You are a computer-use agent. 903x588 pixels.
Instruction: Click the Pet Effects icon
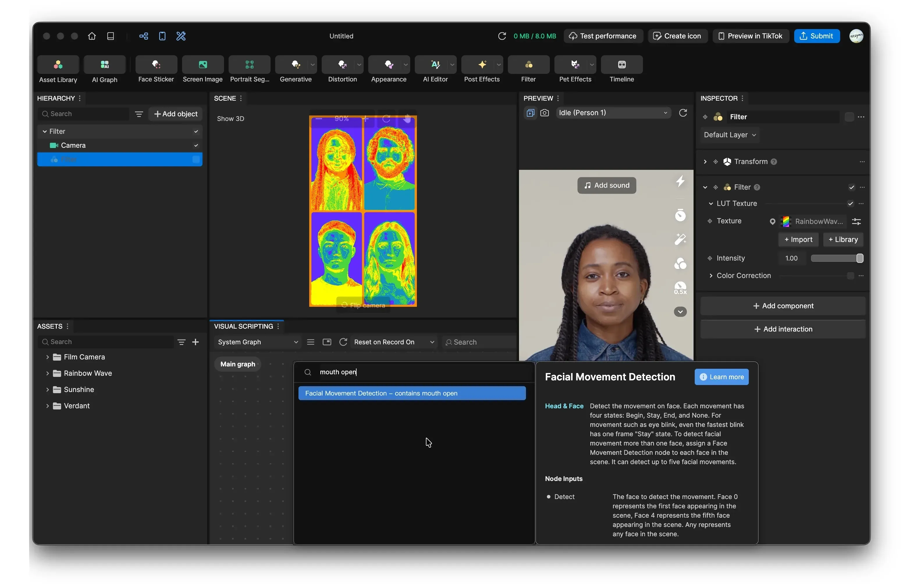(575, 65)
